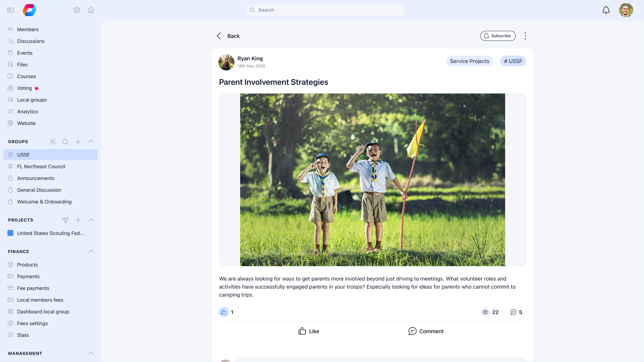
Task: Click the search icon in GROUPS section
Action: pyautogui.click(x=65, y=141)
